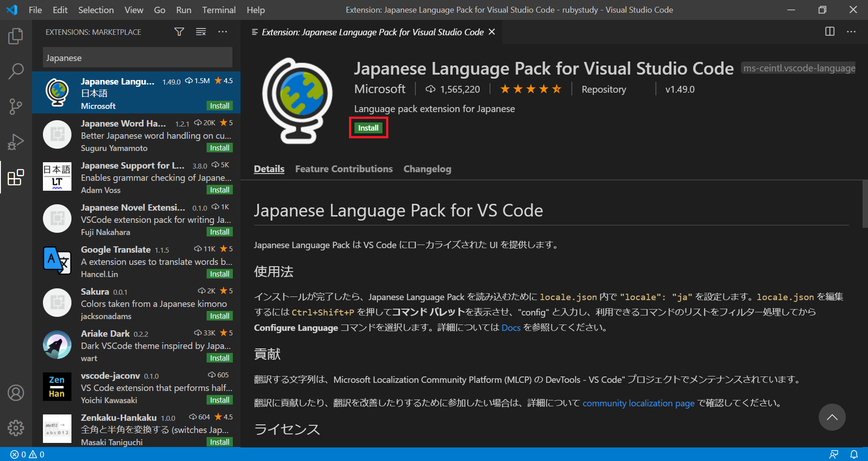Image resolution: width=868 pixels, height=461 pixels.
Task: Open the Microsoft publisher link
Action: click(x=380, y=89)
